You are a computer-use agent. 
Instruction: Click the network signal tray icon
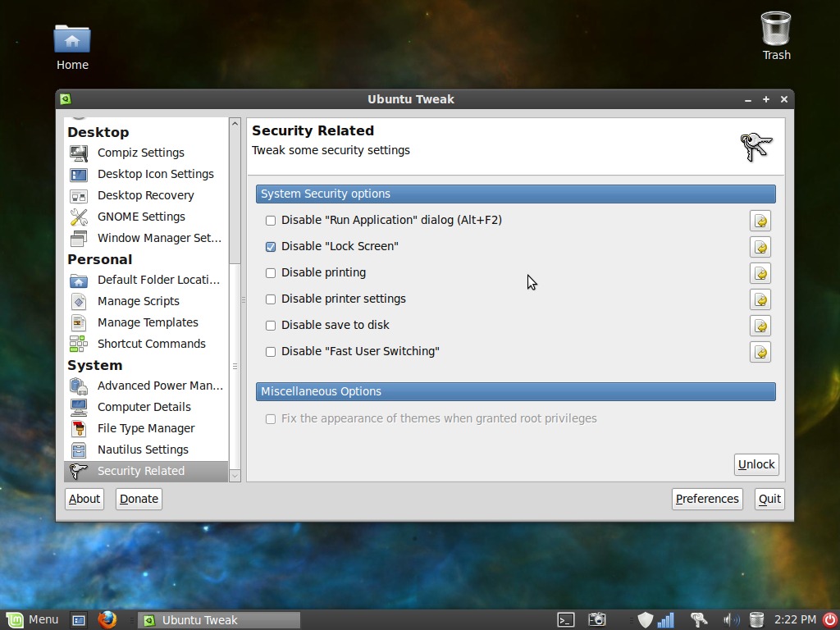666,620
